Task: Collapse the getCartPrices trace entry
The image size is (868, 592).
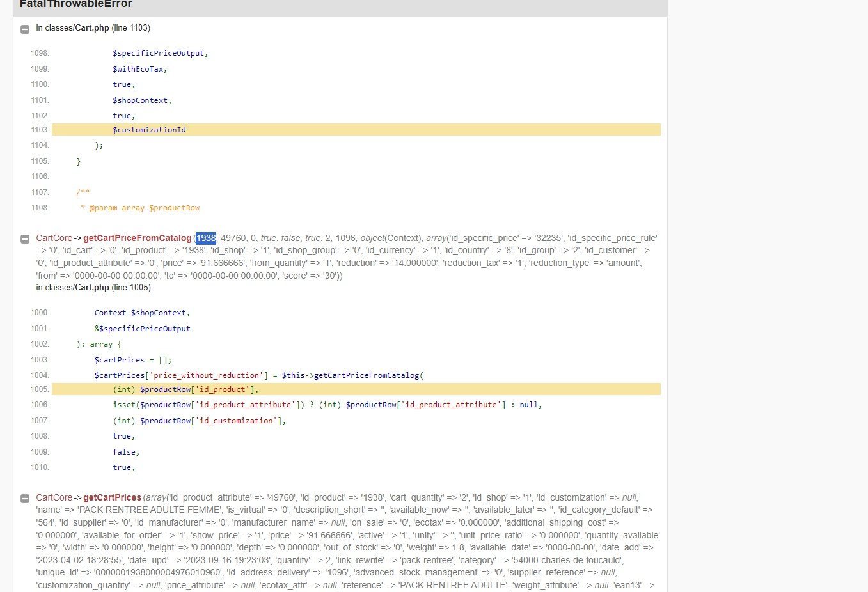Action: tap(25, 499)
